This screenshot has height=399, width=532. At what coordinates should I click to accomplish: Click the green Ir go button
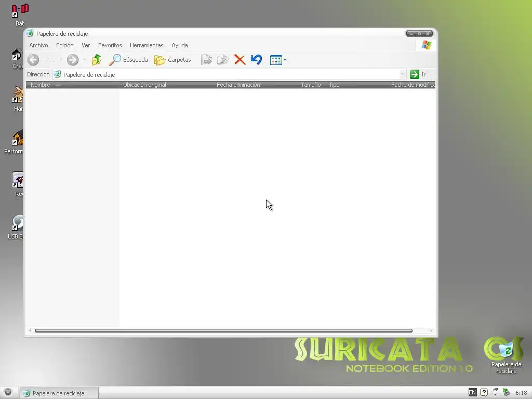coord(414,74)
